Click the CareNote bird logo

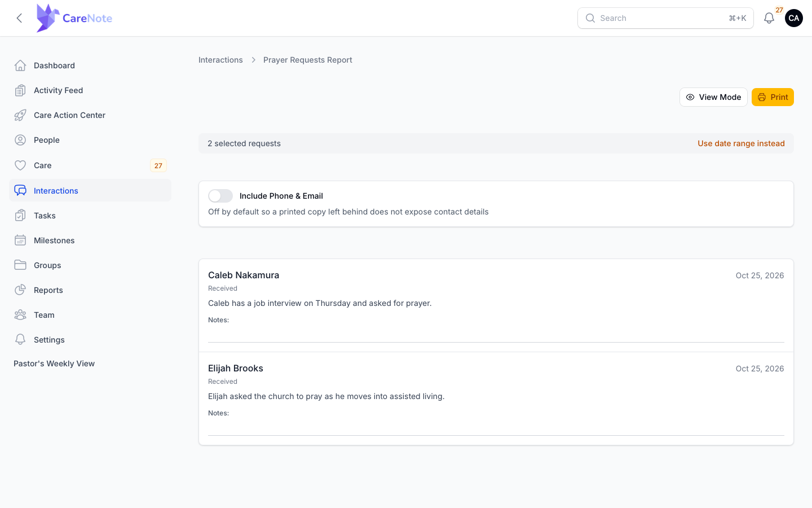[x=47, y=18]
